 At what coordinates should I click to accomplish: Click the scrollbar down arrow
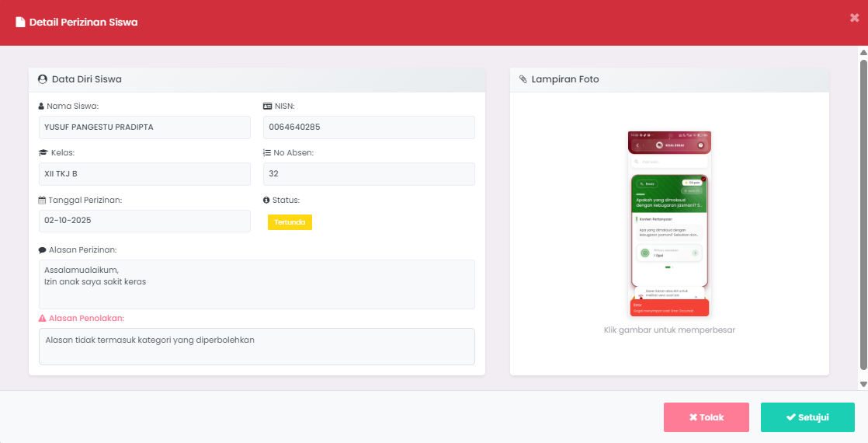coord(863,384)
